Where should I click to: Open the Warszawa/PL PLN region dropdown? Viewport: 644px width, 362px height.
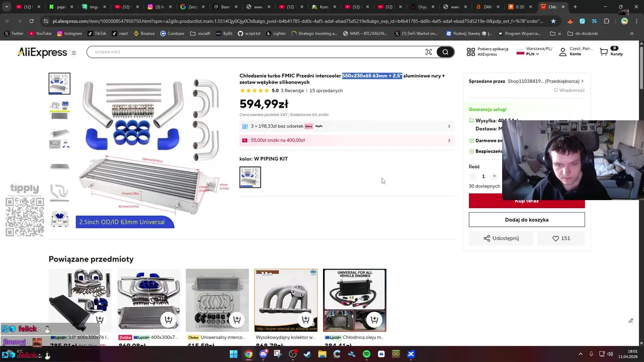point(534,51)
